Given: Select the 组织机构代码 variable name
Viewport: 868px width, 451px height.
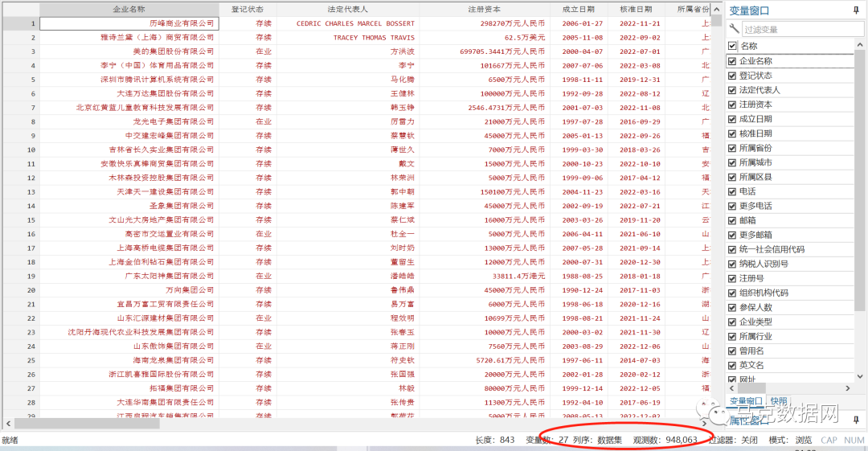Looking at the screenshot, I should tap(764, 293).
